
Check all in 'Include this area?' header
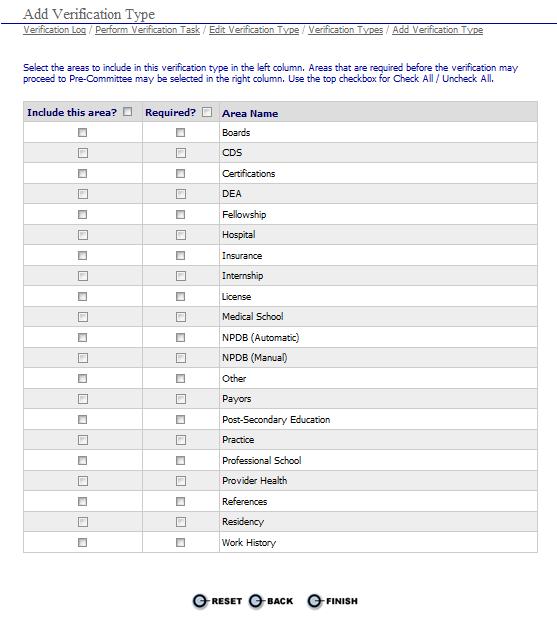click(x=127, y=112)
